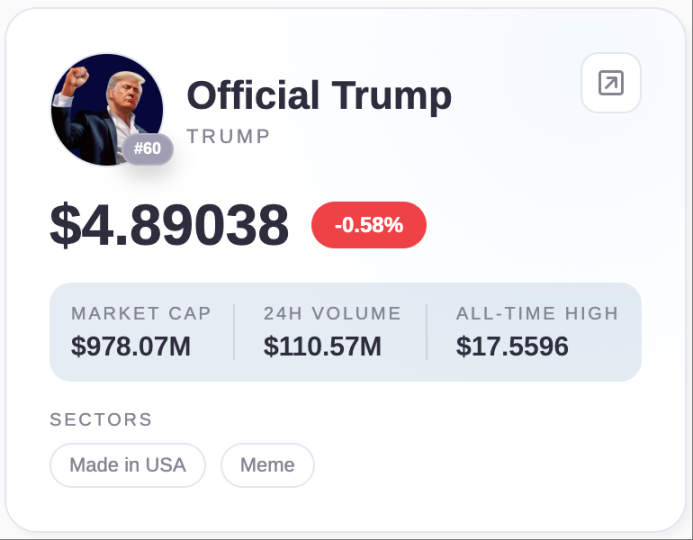Click the ALL-TIME HIGH label
Viewport: 693px width, 540px height.
(x=537, y=313)
